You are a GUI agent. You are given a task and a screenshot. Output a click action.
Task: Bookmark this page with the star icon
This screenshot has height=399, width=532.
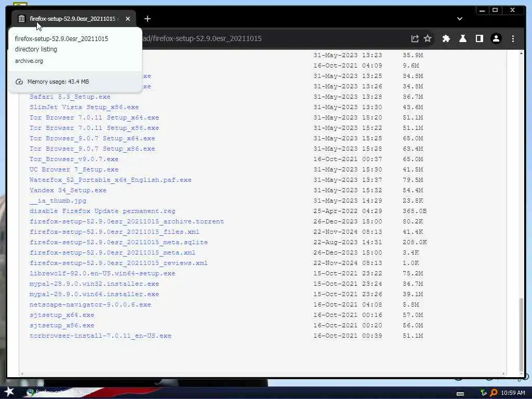coord(428,38)
